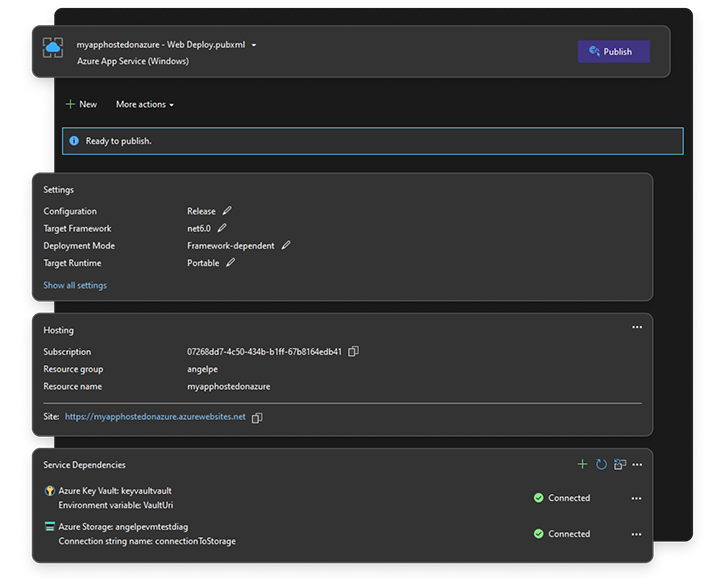Click the Target Framework label

(x=77, y=228)
